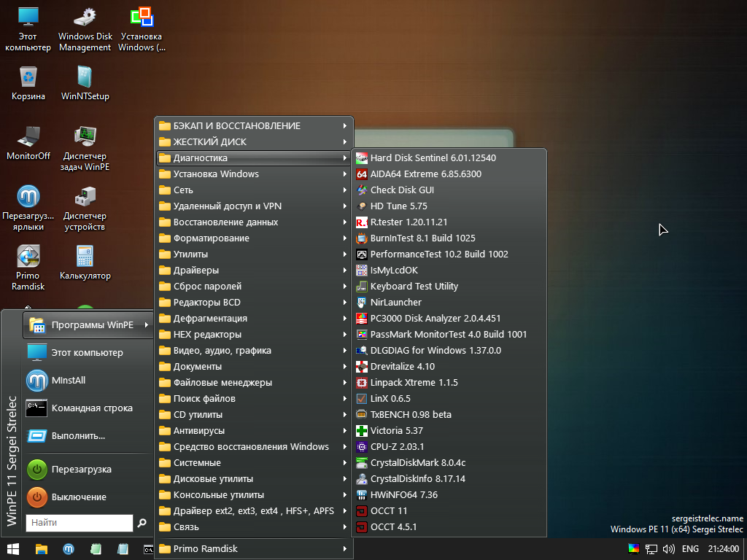This screenshot has height=560, width=747.
Task: Open Victoria 5.37 green cross icon
Action: pos(362,430)
